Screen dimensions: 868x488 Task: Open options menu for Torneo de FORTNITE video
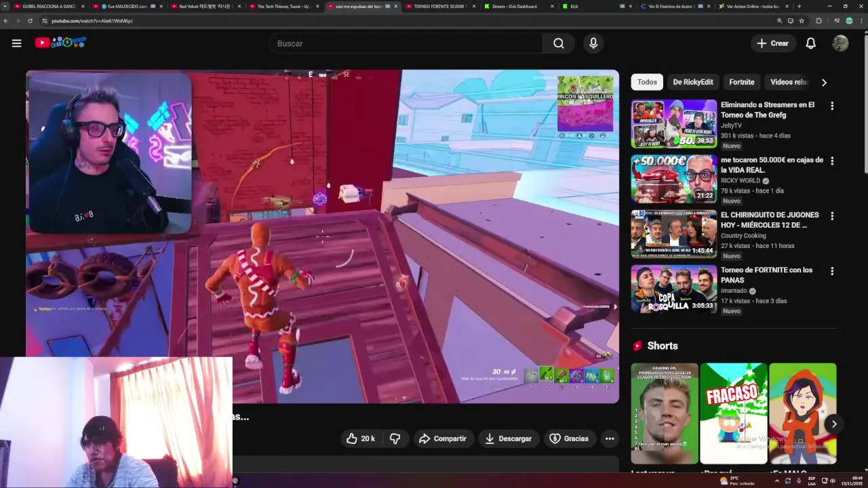click(832, 270)
